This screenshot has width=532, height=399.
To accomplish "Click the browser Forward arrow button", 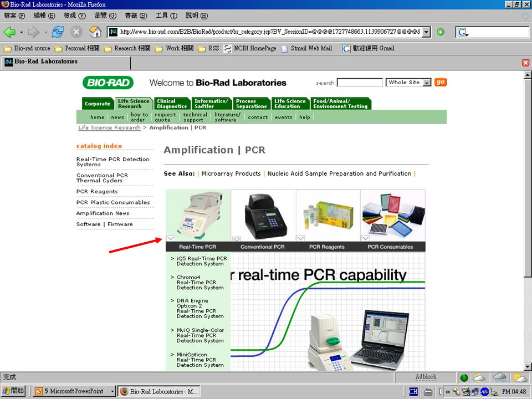I will [33, 32].
